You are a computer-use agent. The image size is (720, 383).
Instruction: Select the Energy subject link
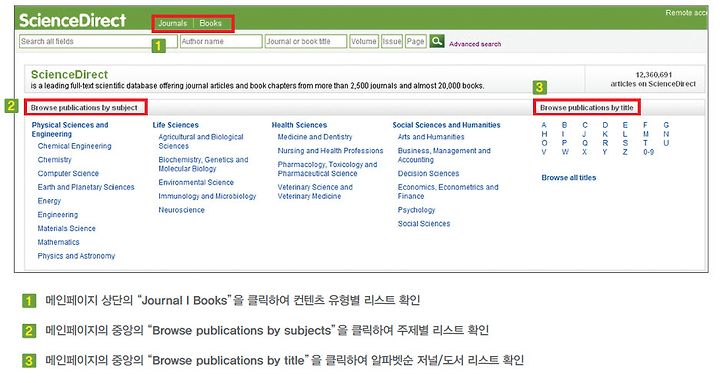(49, 201)
